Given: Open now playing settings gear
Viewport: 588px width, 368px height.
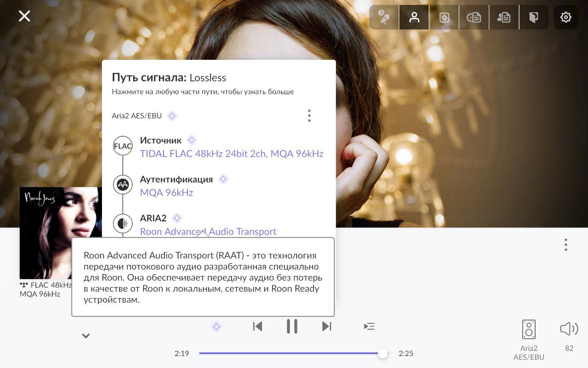Looking at the screenshot, I should pos(566,17).
